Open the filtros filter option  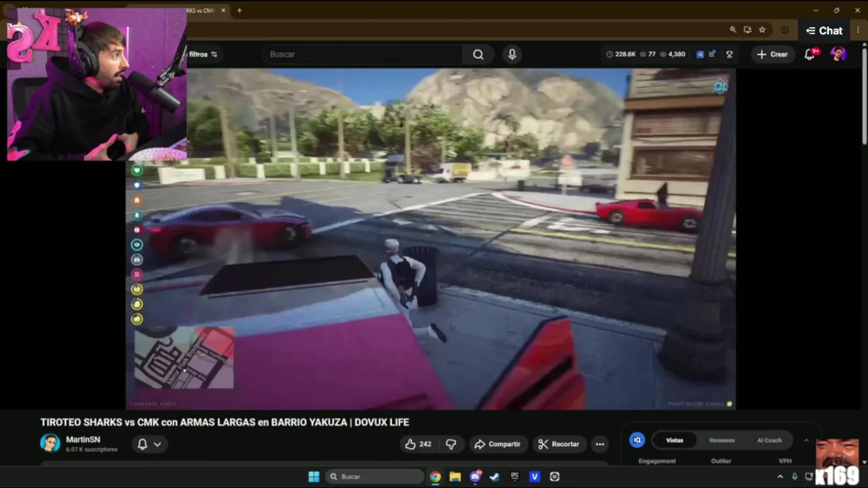[203, 54]
